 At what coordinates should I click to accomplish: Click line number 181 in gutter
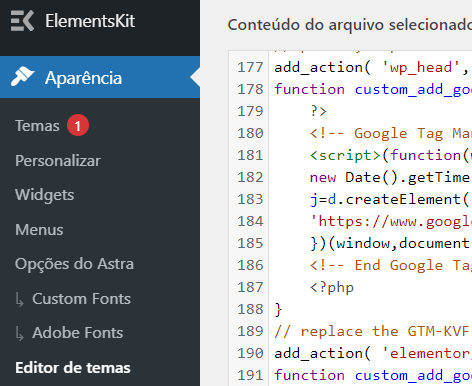[250, 155]
